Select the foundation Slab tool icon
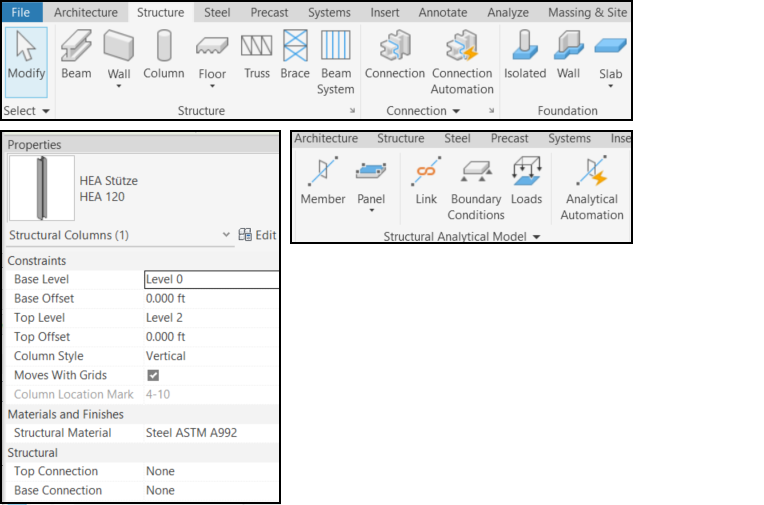The height and width of the screenshot is (505, 764). [611, 46]
